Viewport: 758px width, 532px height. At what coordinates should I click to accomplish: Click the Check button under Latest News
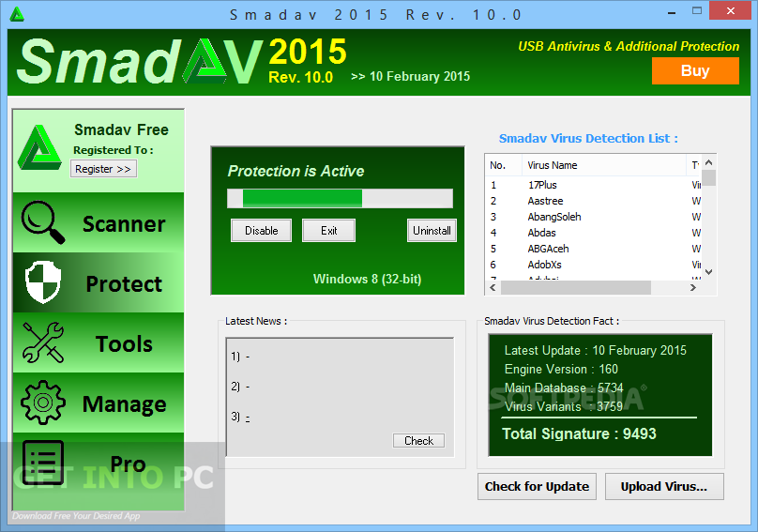click(x=418, y=441)
